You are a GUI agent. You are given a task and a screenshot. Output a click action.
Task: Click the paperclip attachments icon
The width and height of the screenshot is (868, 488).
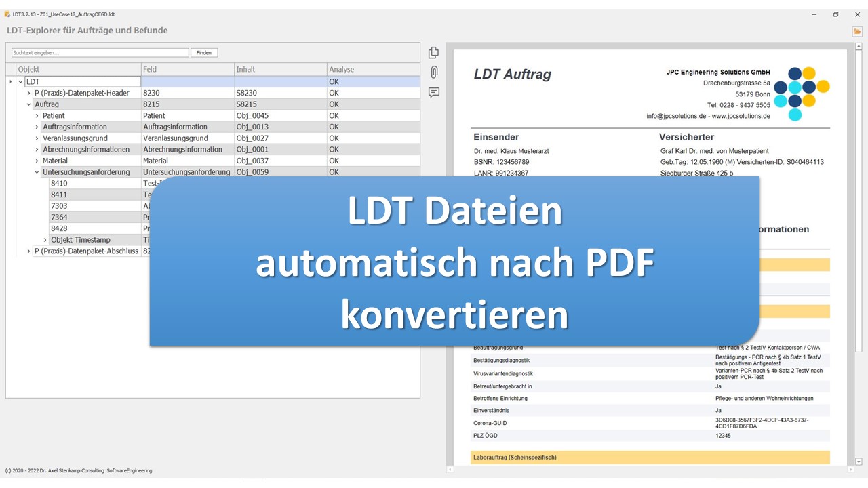tap(434, 73)
